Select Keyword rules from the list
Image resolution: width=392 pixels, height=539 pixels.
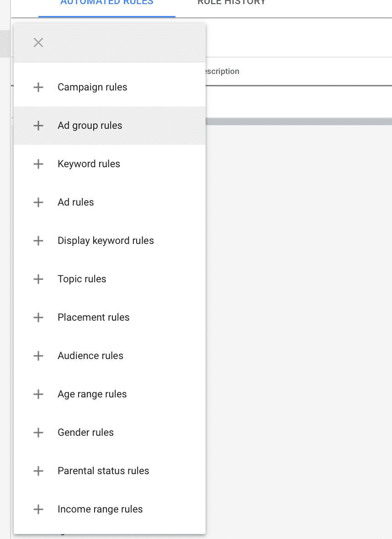click(109, 164)
